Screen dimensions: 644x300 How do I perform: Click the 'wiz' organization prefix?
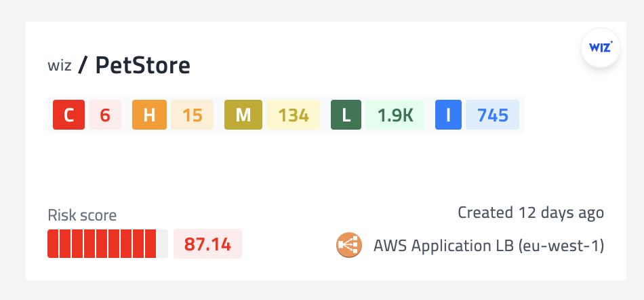pos(60,66)
